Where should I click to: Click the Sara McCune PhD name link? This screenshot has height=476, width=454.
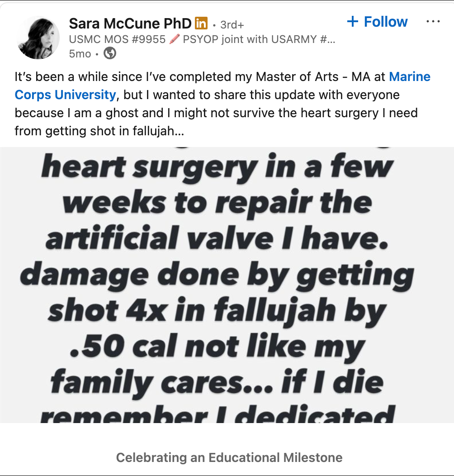130,23
